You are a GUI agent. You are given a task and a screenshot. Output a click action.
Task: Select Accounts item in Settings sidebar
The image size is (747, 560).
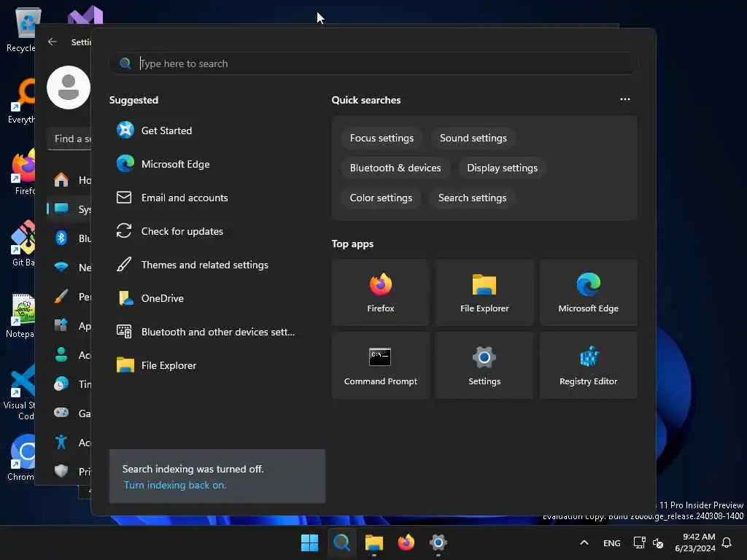pos(69,355)
